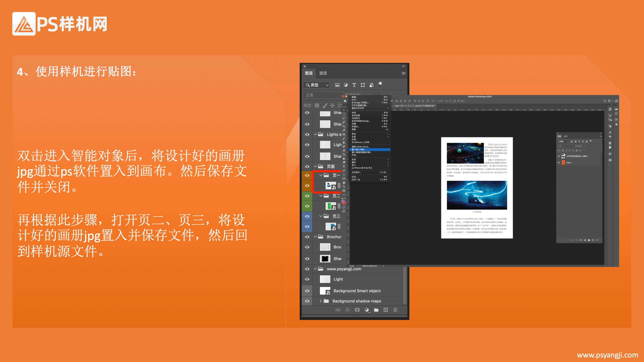Open the large Layers panel options menu
The image size is (644, 362).
[x=403, y=73]
